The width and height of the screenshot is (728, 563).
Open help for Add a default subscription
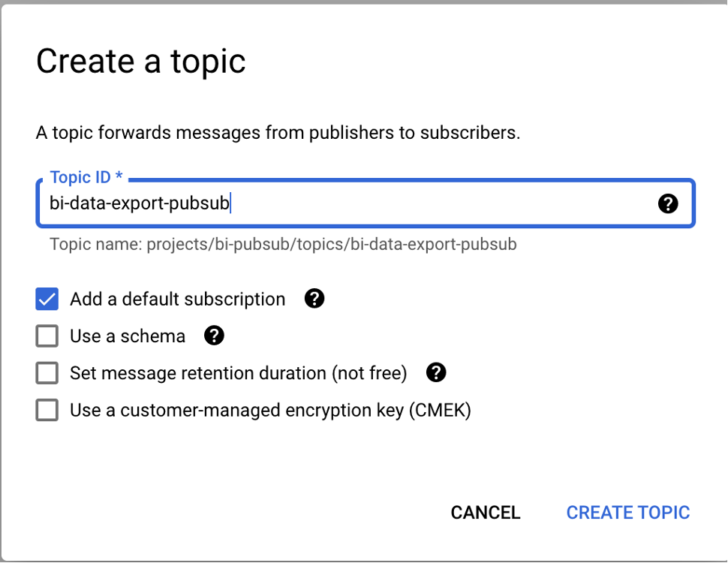click(x=314, y=299)
